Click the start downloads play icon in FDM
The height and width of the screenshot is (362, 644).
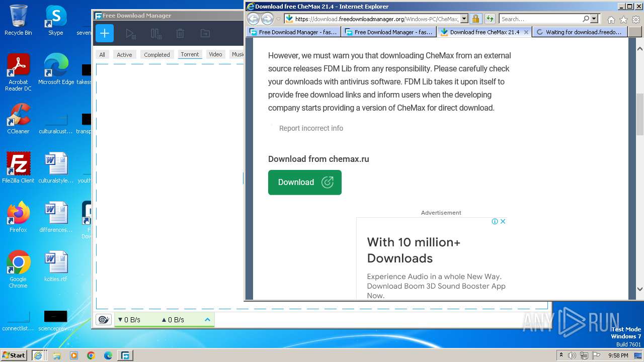click(131, 34)
